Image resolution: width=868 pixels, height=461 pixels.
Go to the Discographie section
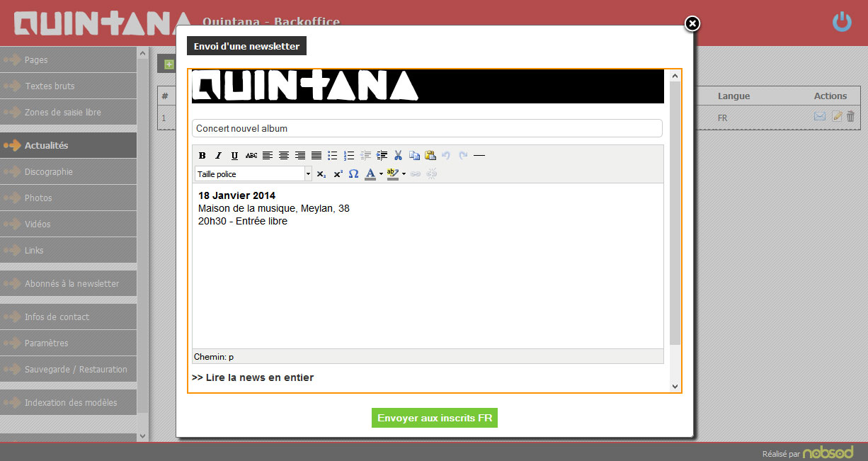click(x=68, y=171)
